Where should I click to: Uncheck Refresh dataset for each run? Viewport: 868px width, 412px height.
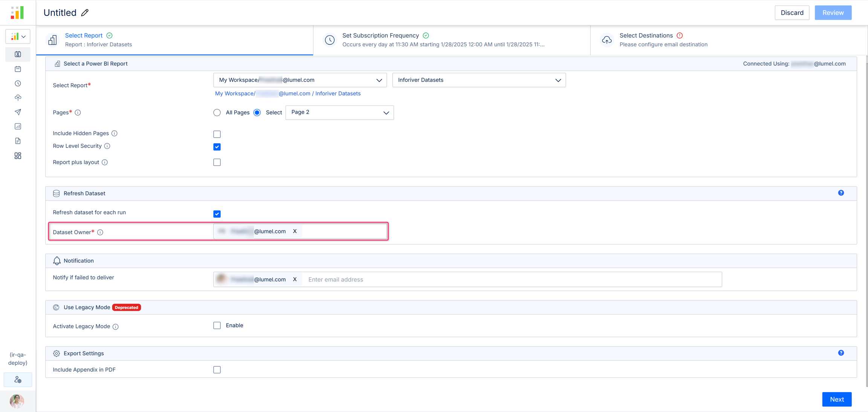tap(217, 214)
